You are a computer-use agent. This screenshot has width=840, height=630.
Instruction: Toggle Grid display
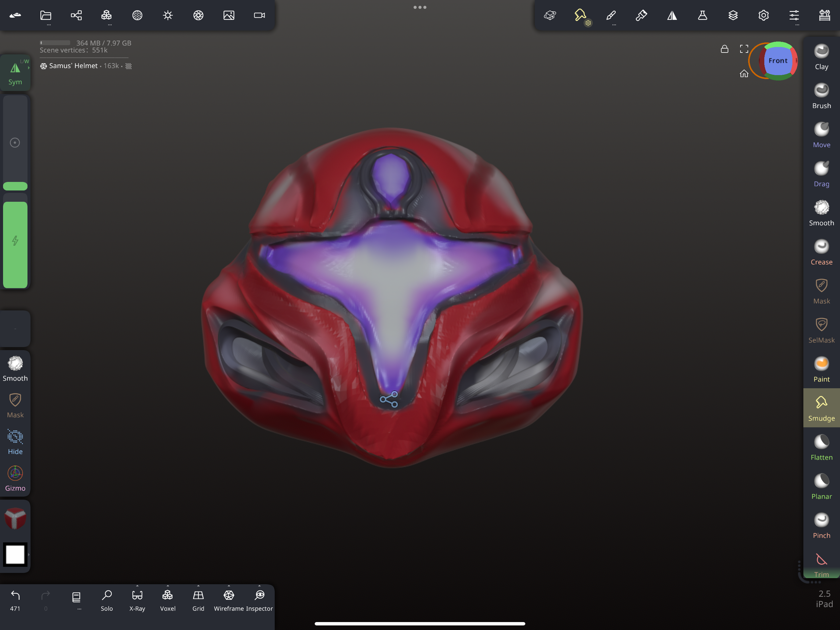[198, 601]
